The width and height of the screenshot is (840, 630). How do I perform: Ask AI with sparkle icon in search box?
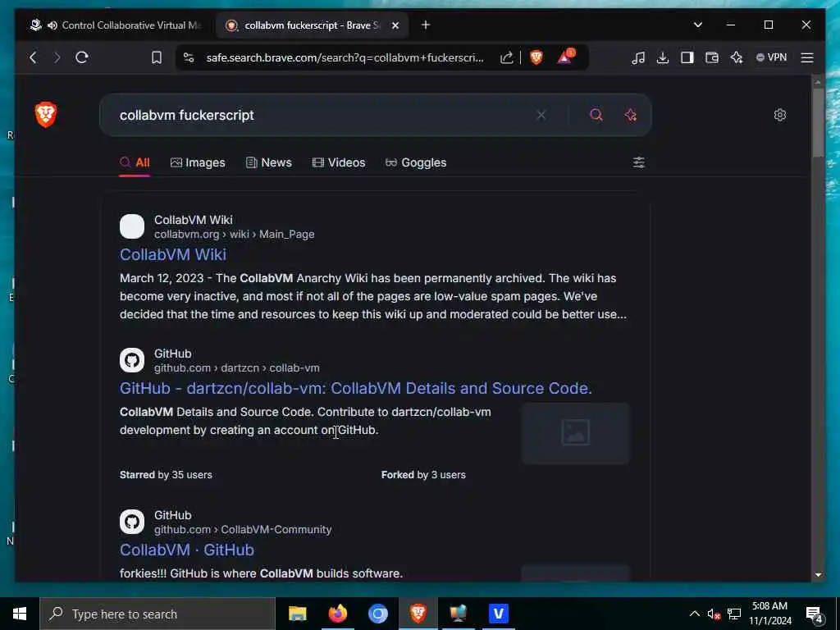631,115
